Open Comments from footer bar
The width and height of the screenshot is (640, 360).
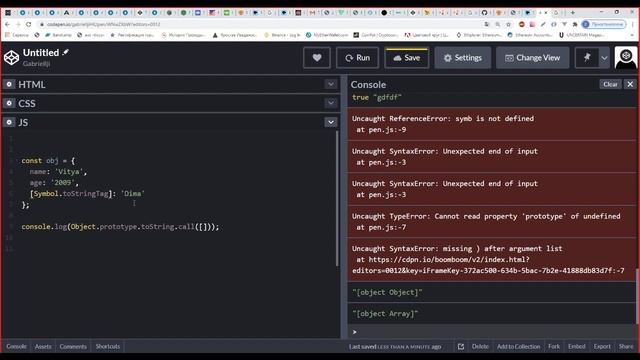tap(73, 347)
